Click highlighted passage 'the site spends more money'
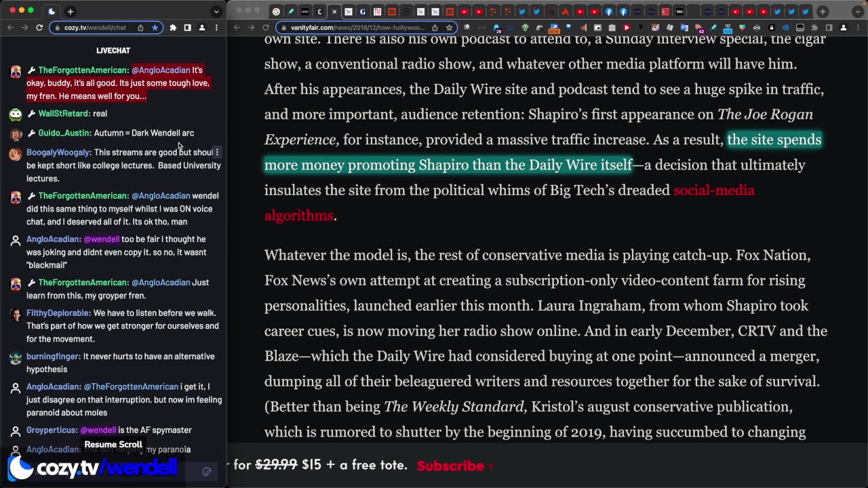The width and height of the screenshot is (868, 488). click(x=774, y=140)
